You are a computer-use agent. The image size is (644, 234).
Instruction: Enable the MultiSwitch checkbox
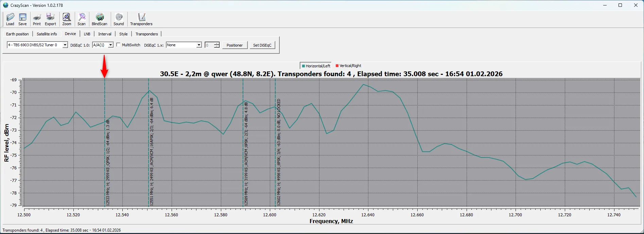point(118,45)
